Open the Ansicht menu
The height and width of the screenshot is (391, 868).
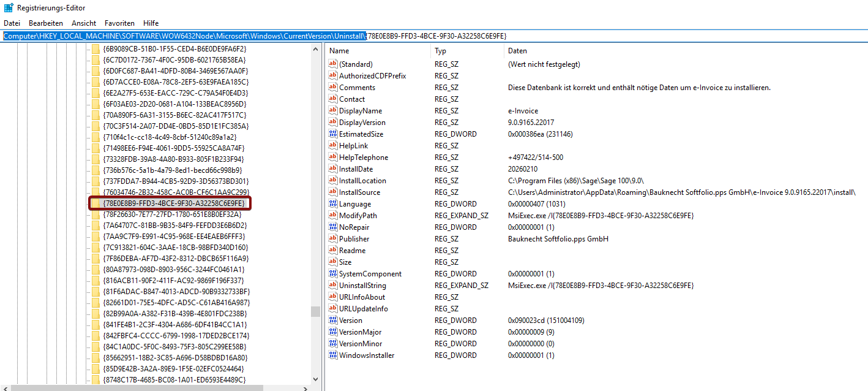coord(84,23)
